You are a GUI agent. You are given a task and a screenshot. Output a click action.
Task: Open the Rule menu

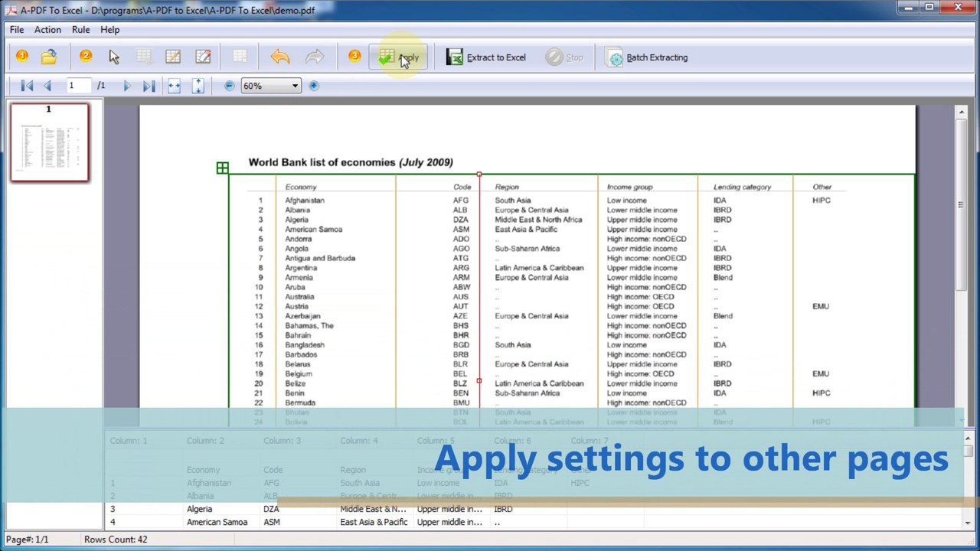click(x=80, y=30)
